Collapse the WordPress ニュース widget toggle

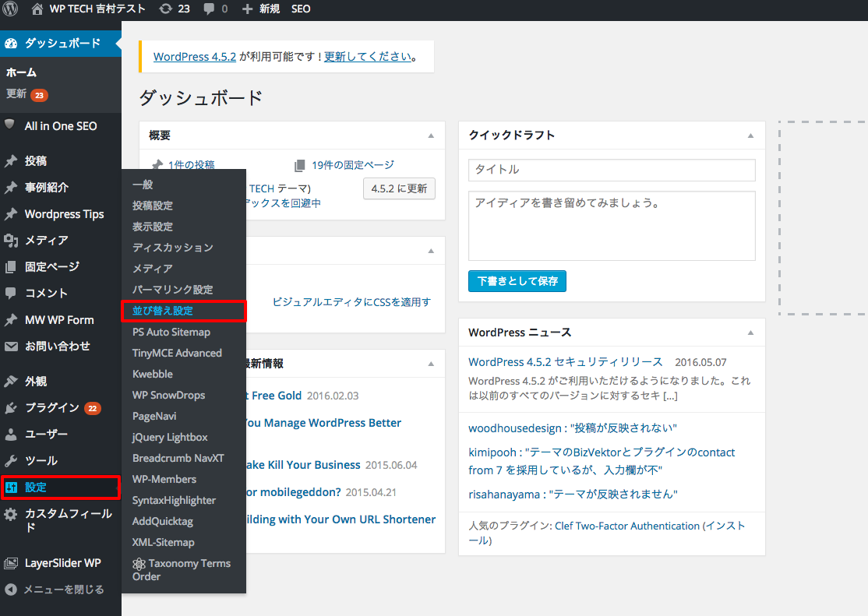coord(750,333)
